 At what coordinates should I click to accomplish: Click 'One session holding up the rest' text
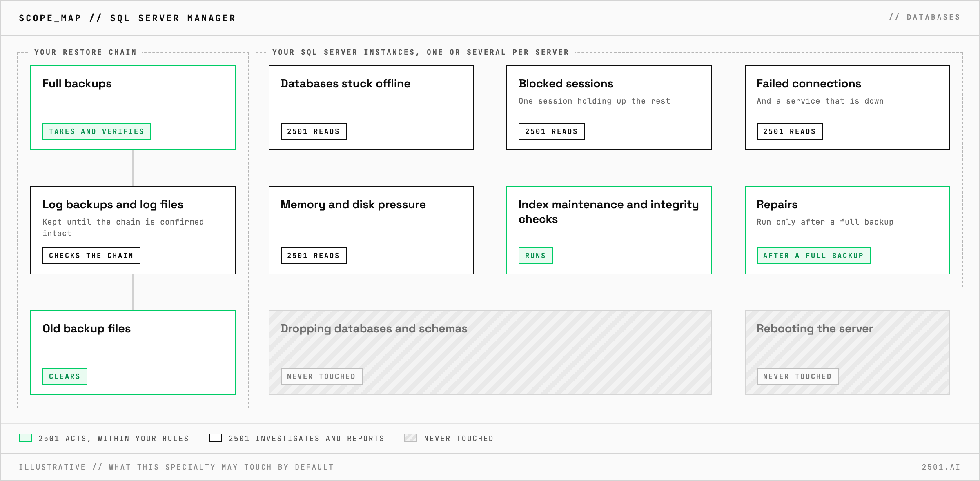coord(595,101)
